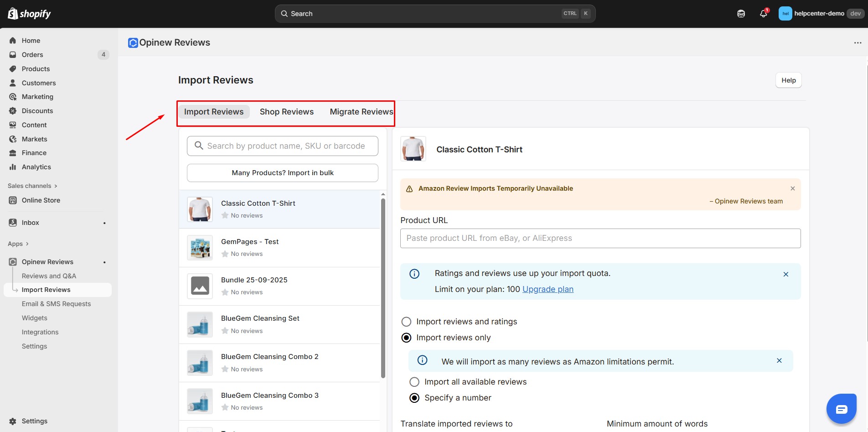Switch to the Migrate Reviews tab

coord(361,112)
